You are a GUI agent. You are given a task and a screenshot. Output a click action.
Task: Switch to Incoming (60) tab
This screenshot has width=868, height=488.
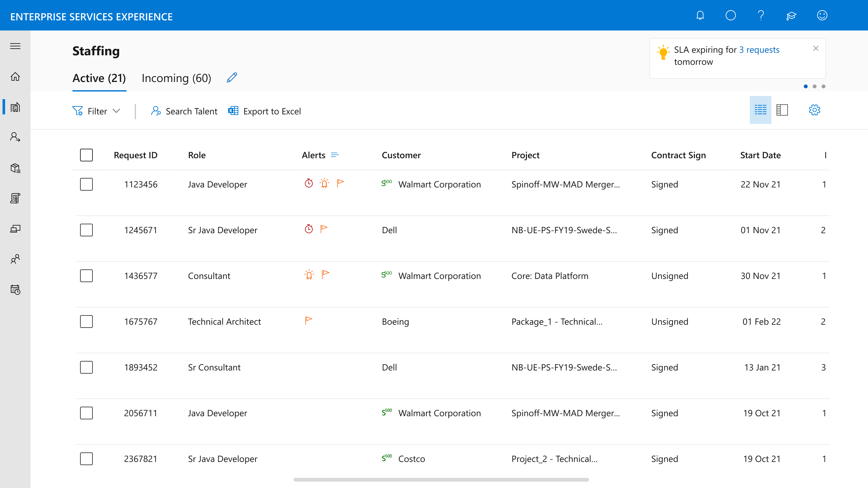(x=176, y=78)
